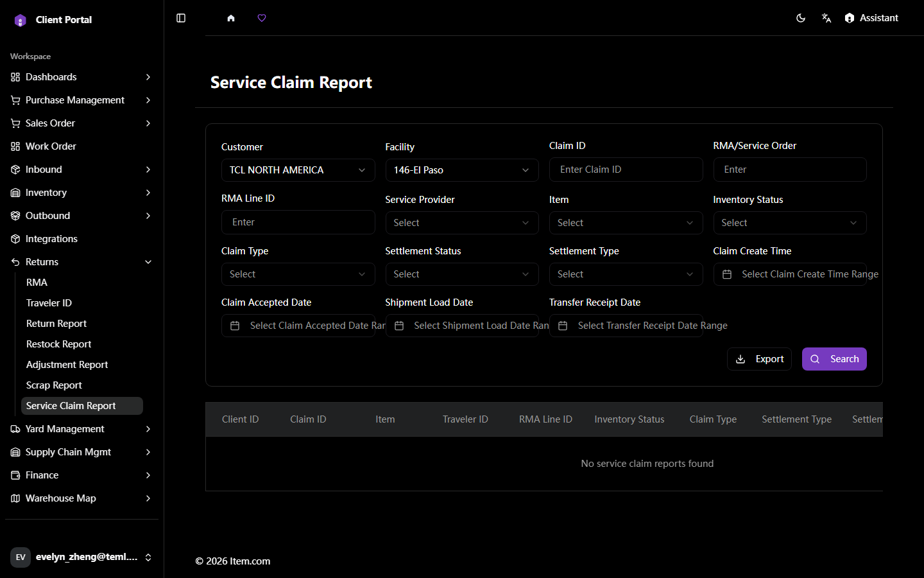
Task: Click calendar icon in Shipment Load Date
Action: (399, 326)
